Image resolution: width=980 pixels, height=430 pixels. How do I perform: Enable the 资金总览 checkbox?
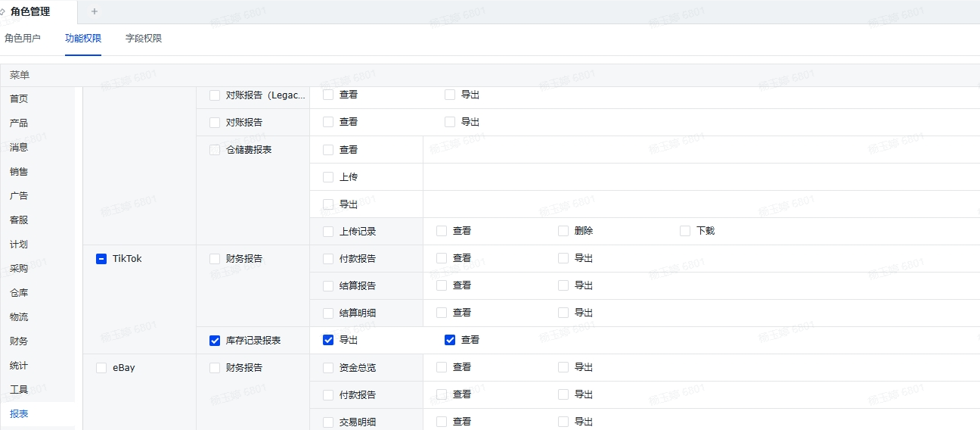pos(328,368)
